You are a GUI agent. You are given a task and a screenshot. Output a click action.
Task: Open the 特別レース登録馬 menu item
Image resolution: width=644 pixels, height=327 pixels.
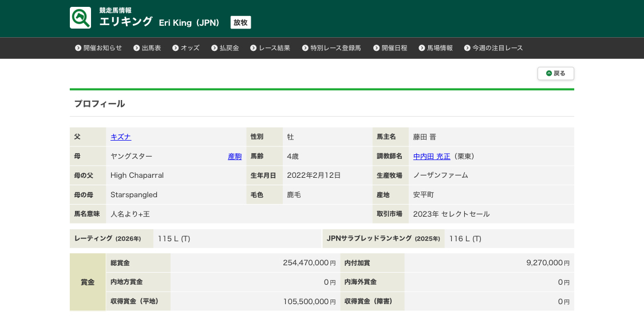335,48
